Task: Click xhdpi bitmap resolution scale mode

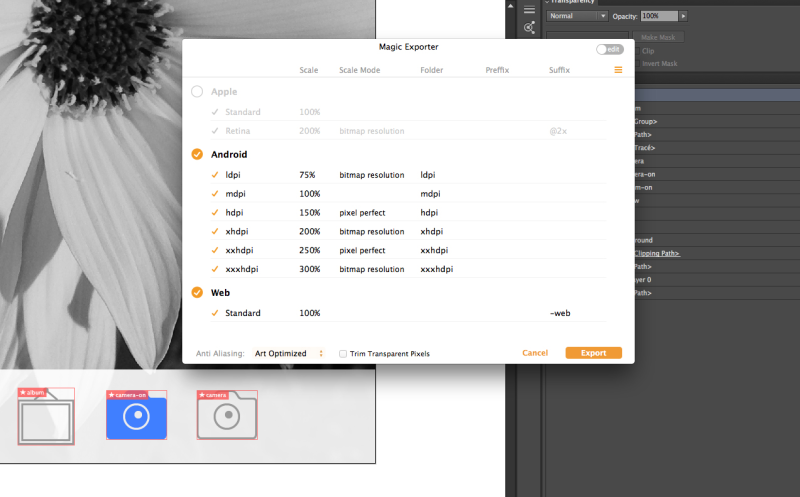Action: tap(371, 231)
